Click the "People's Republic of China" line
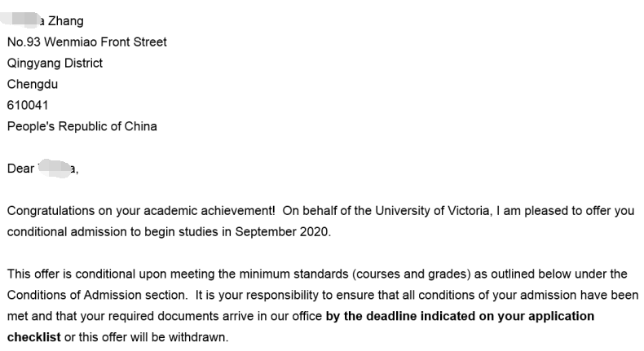Screen dimensions: 644x351 coord(82,126)
